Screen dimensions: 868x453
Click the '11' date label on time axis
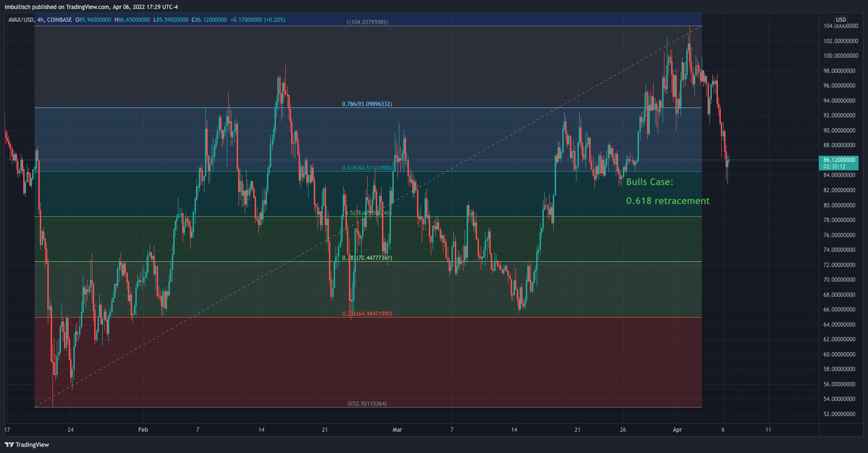click(x=768, y=430)
